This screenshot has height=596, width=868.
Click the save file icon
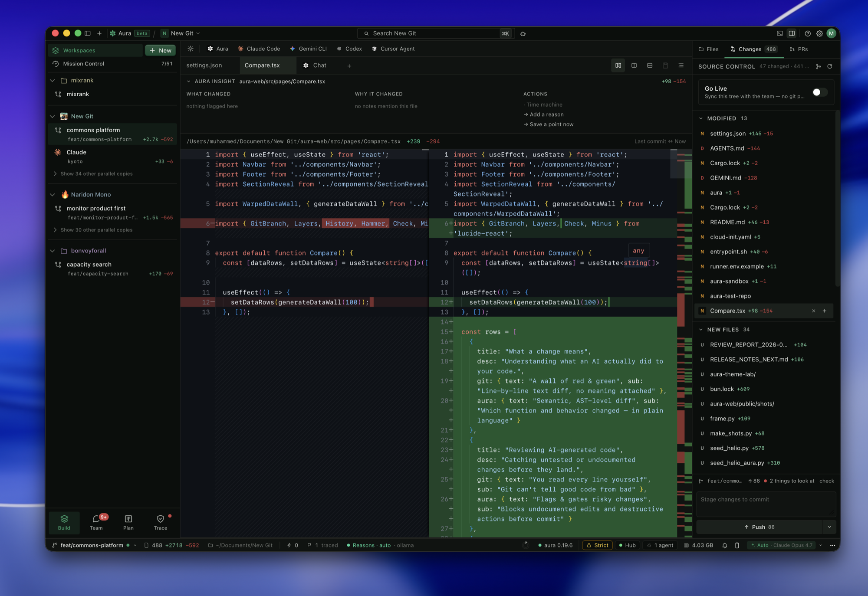(665, 65)
